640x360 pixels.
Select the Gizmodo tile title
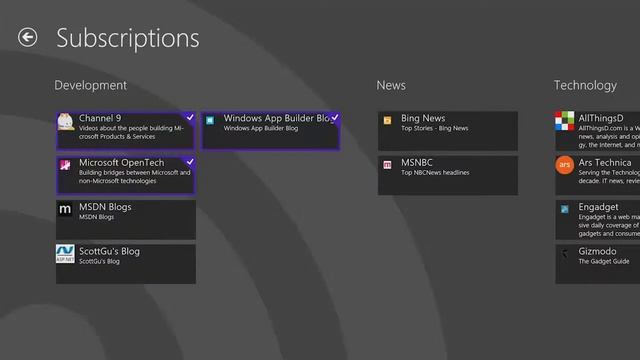click(597, 251)
